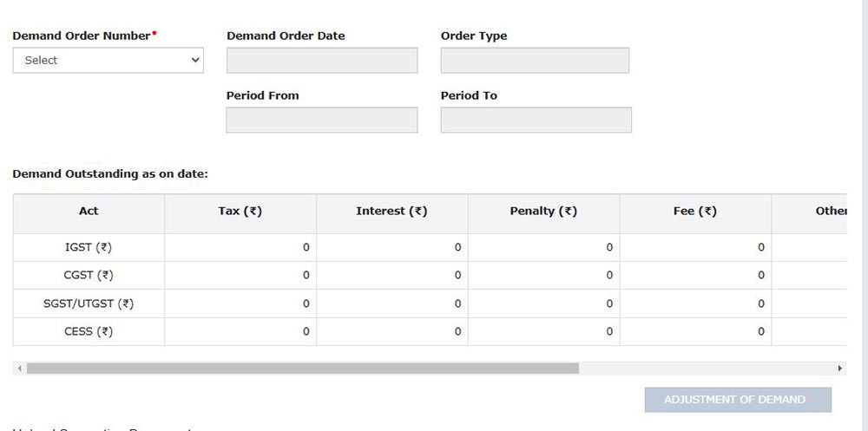Click the IGST row label
This screenshot has height=431, width=868.
89,248
